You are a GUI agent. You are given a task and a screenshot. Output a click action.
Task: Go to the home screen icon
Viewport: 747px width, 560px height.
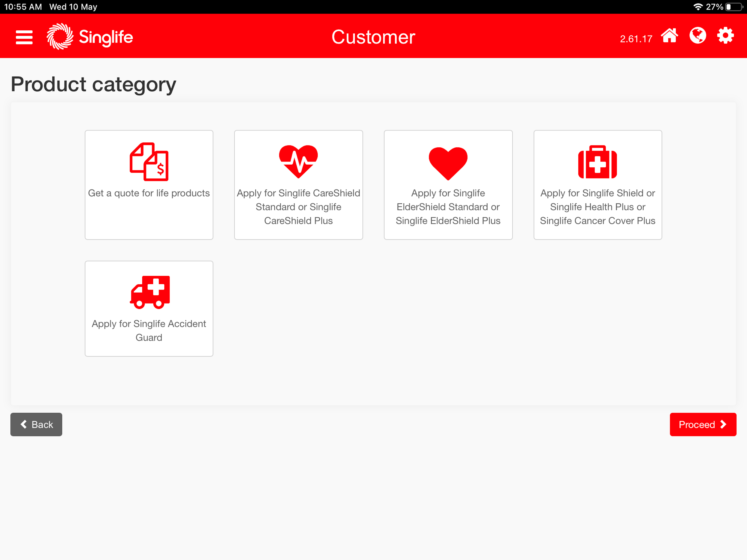pos(669,36)
